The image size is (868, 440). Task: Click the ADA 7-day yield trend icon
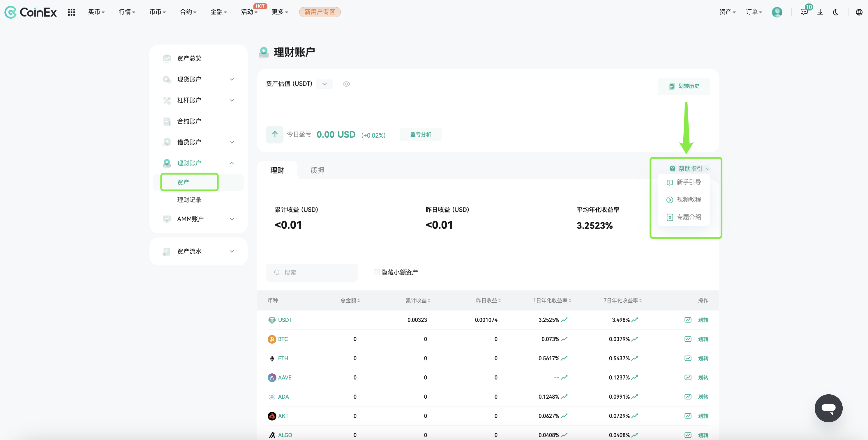coord(635,397)
